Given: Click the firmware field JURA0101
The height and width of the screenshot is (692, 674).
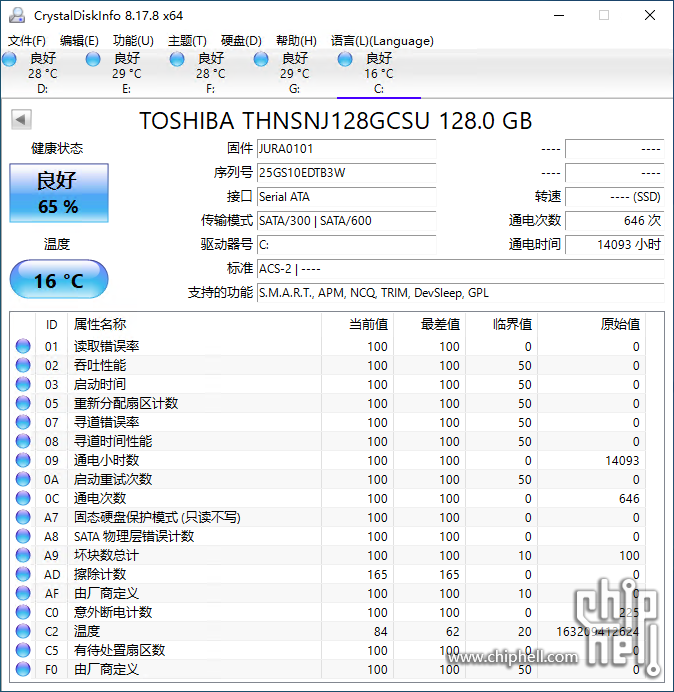Looking at the screenshot, I should [346, 149].
